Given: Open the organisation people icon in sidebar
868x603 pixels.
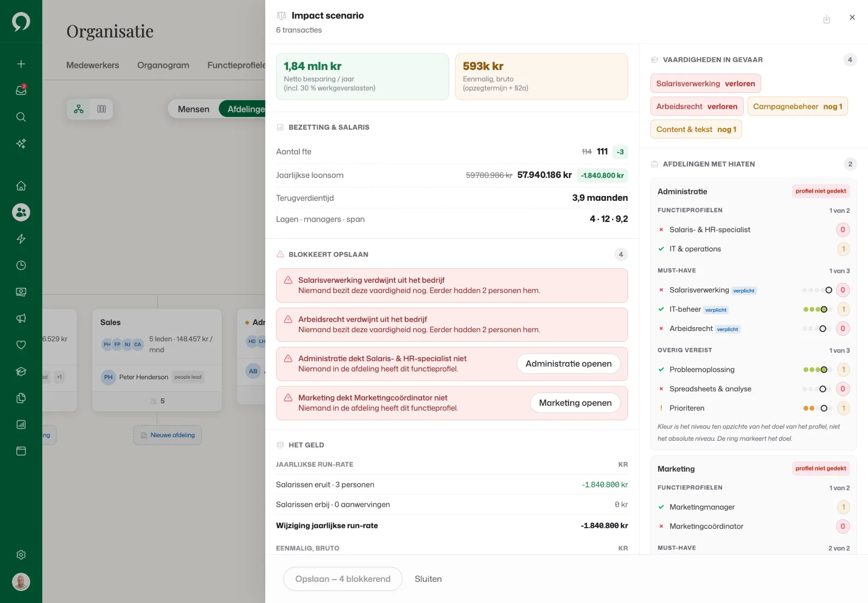Looking at the screenshot, I should point(21,212).
